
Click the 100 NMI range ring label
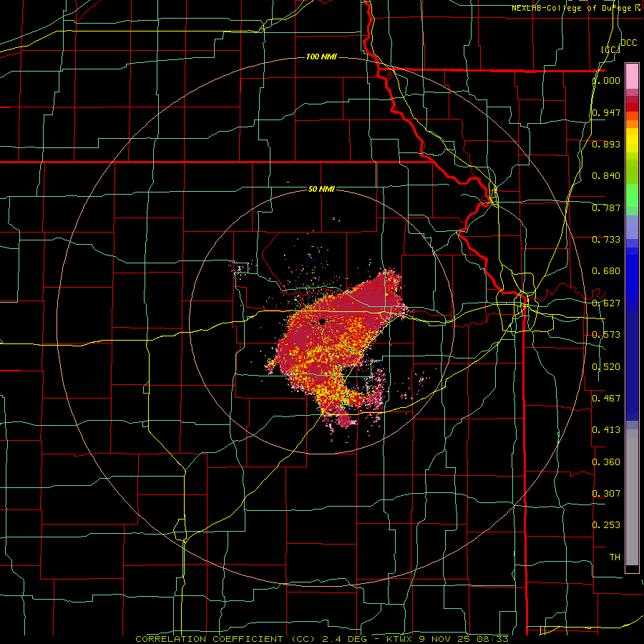321,57
